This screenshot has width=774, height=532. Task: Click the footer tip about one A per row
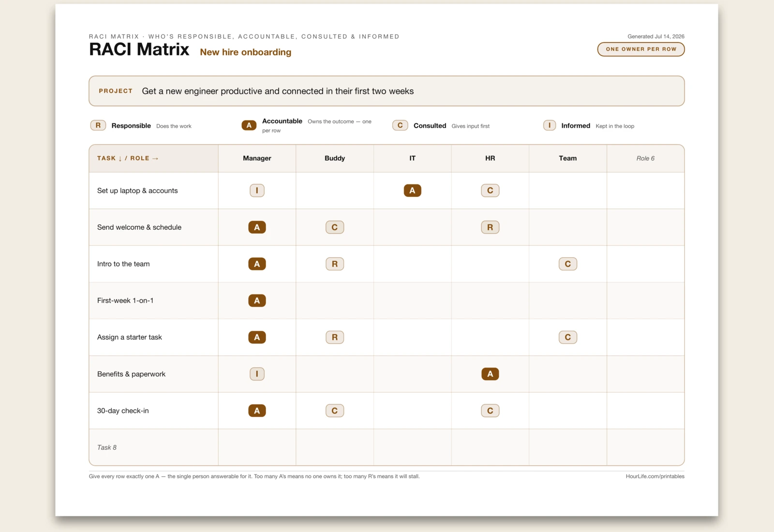254,476
